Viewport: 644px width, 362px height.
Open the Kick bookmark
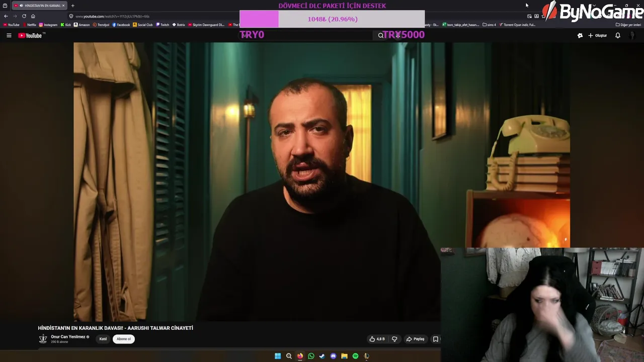(66, 25)
